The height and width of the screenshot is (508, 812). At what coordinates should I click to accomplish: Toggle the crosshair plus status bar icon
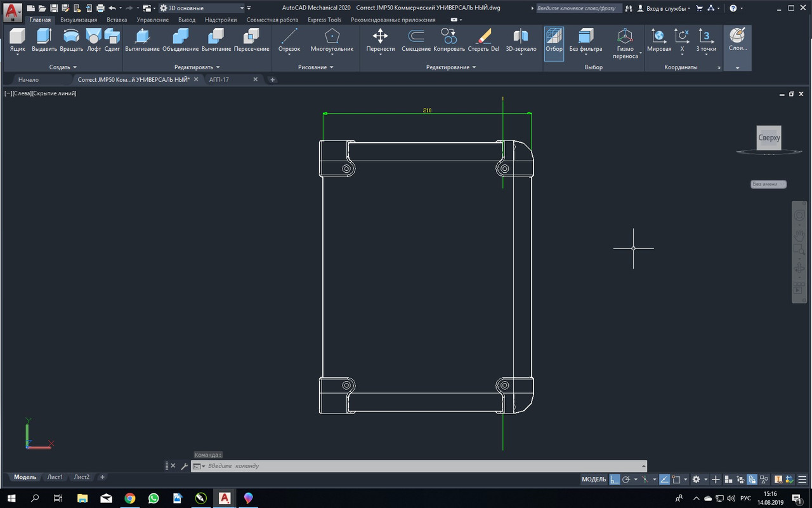tap(716, 479)
